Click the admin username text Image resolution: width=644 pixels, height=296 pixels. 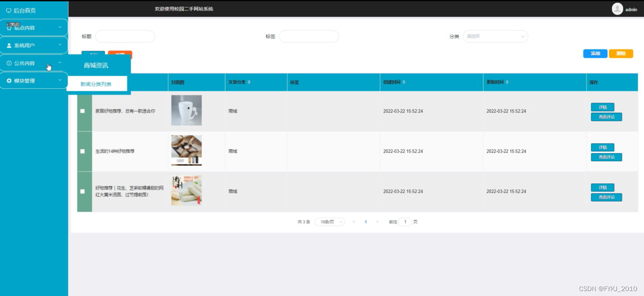(x=631, y=9)
